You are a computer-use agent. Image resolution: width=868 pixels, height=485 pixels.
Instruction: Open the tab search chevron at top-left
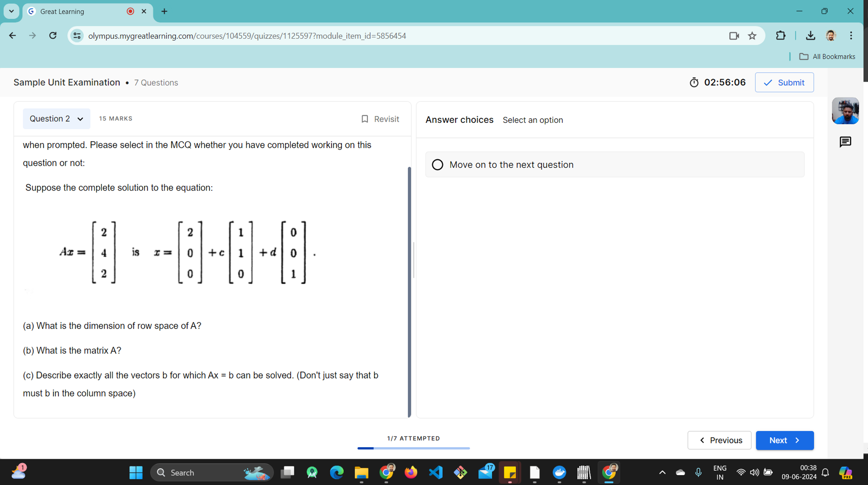click(x=11, y=11)
